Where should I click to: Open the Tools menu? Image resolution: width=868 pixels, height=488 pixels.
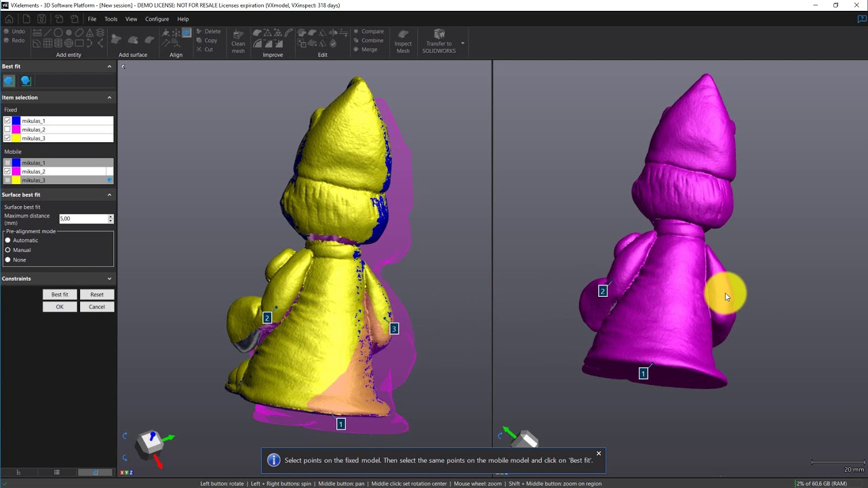(x=111, y=19)
